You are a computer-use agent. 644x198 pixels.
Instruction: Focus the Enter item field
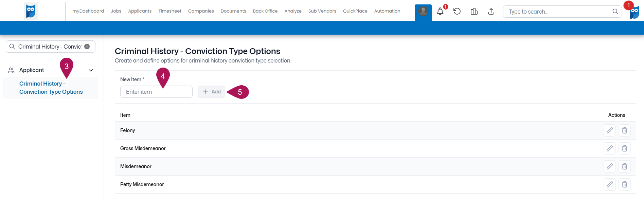pyautogui.click(x=156, y=92)
